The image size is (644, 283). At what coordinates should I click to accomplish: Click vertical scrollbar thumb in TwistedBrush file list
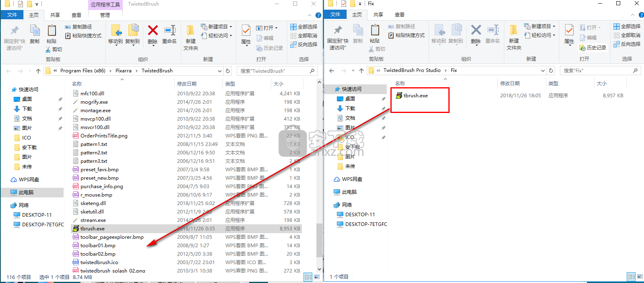[319, 240]
